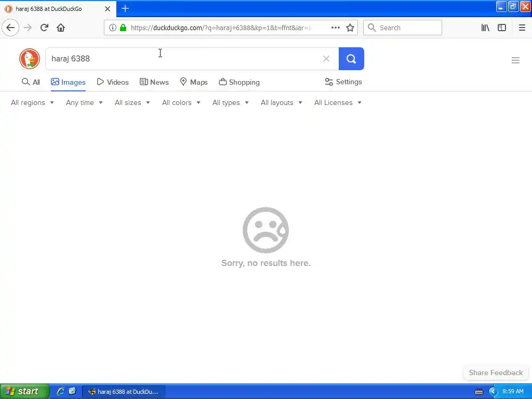Expand hidden system tray icons arrow
Viewport: 532px width, 399px height.
(493, 392)
